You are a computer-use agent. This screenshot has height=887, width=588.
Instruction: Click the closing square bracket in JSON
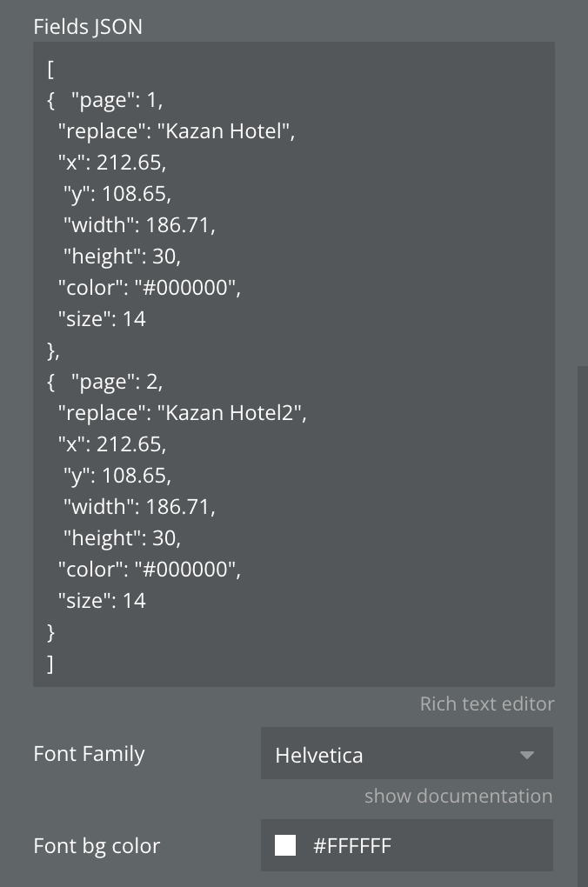pyautogui.click(x=50, y=664)
